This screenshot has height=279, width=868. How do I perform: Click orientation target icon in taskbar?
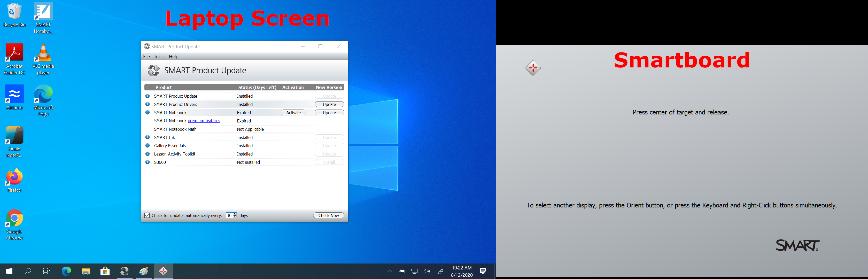coord(164,271)
